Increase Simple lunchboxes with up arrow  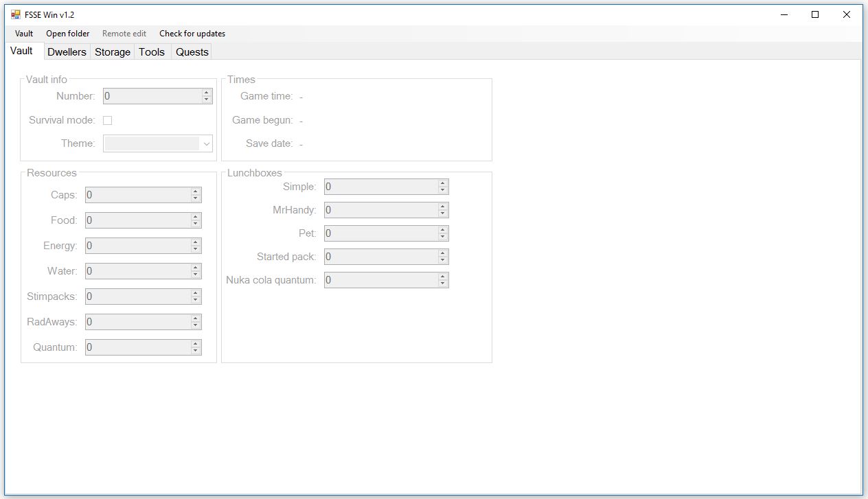[x=443, y=183]
